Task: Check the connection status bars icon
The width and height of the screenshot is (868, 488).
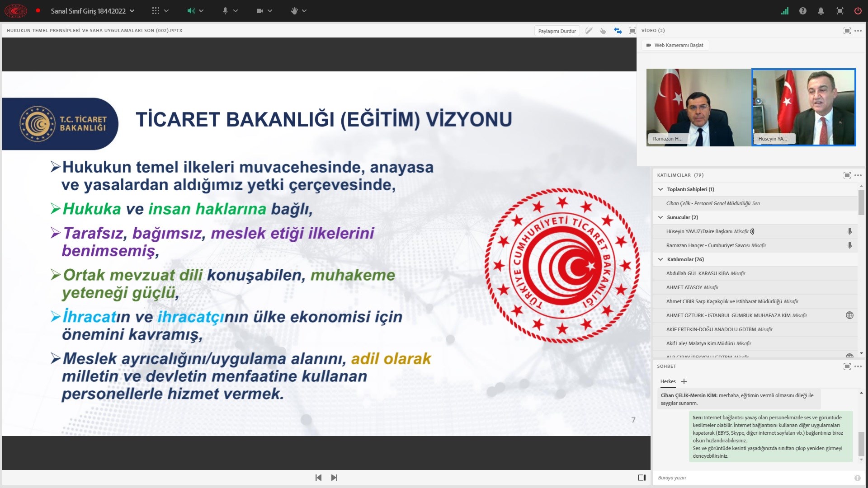Action: (x=785, y=11)
